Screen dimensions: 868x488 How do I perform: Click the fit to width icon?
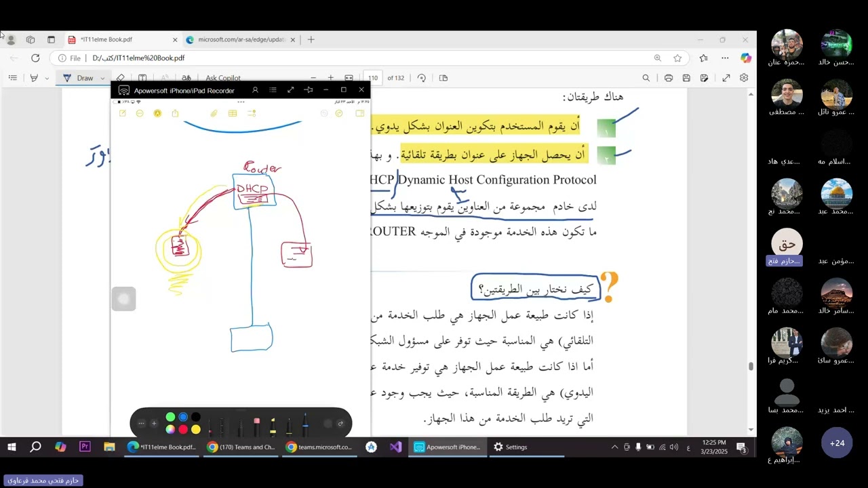pos(349,78)
